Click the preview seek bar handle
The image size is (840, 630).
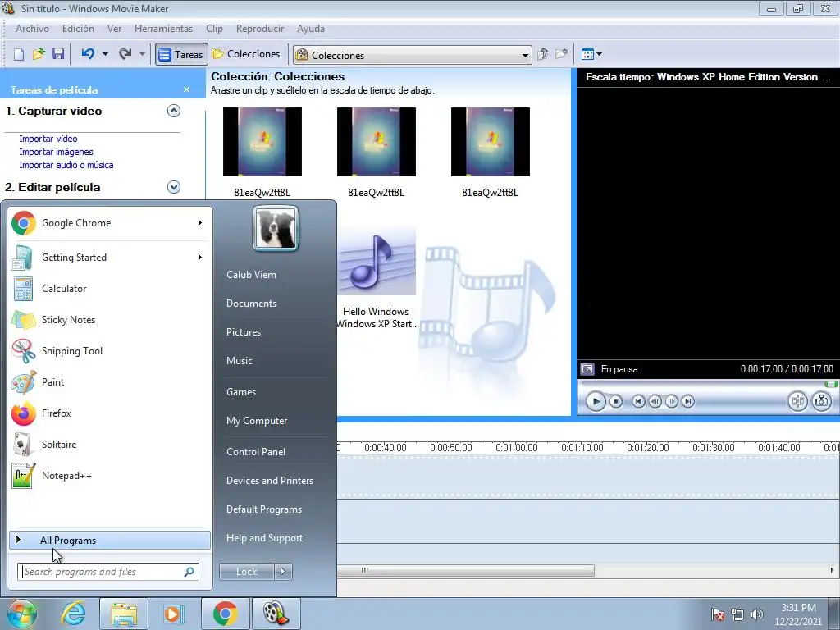(x=831, y=384)
